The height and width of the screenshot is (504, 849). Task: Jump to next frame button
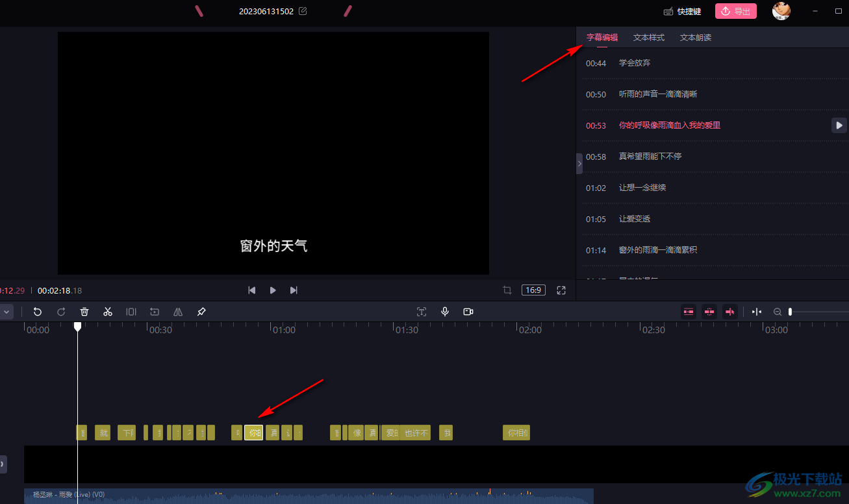(294, 290)
